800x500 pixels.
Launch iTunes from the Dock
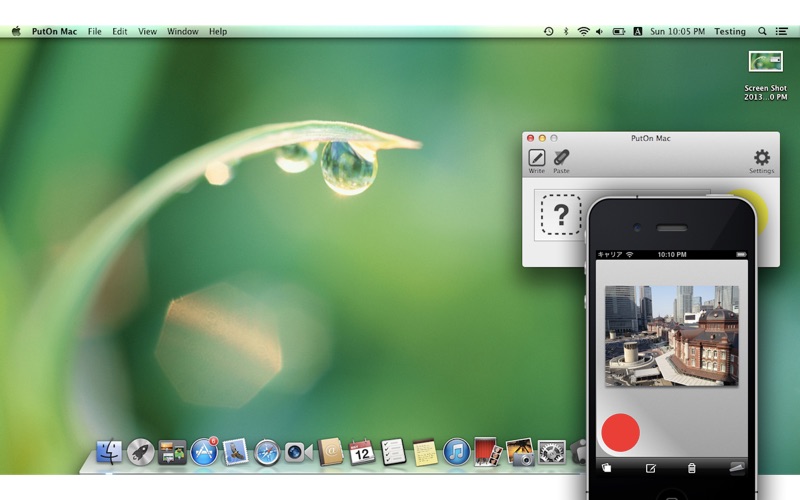click(x=457, y=452)
